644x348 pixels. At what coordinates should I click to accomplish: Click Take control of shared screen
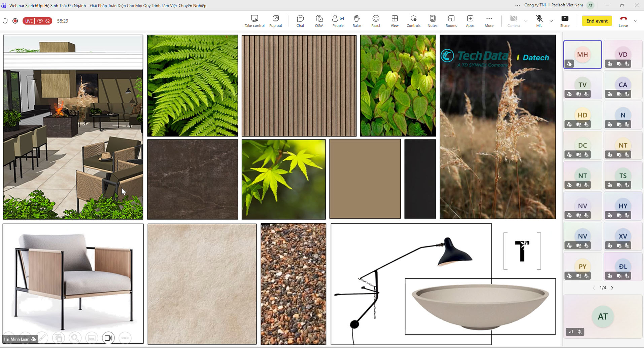click(255, 21)
